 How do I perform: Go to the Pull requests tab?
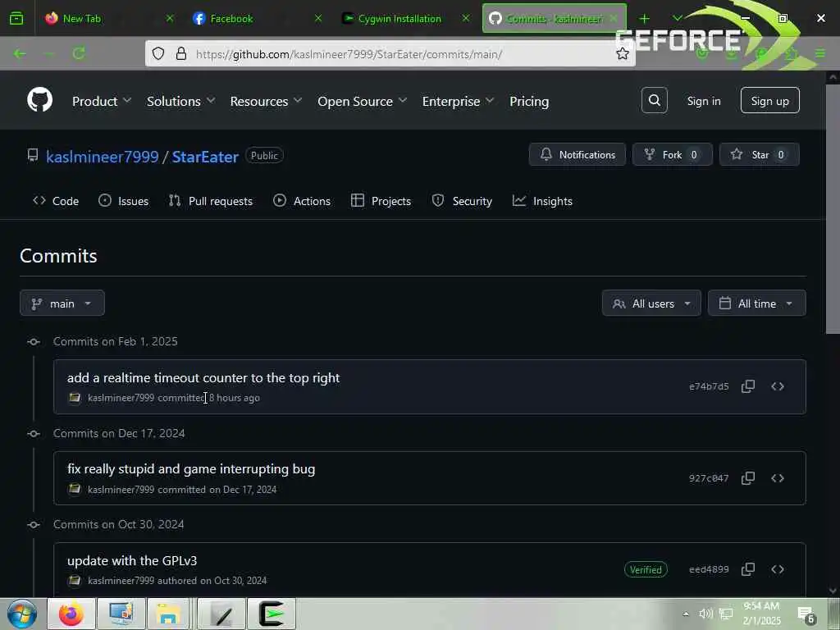click(211, 201)
